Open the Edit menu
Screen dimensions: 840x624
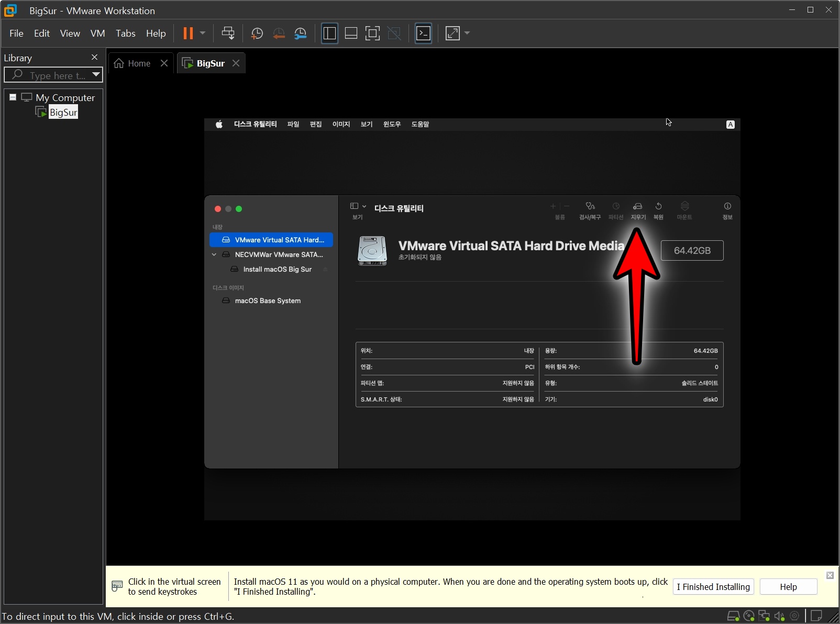[42, 34]
